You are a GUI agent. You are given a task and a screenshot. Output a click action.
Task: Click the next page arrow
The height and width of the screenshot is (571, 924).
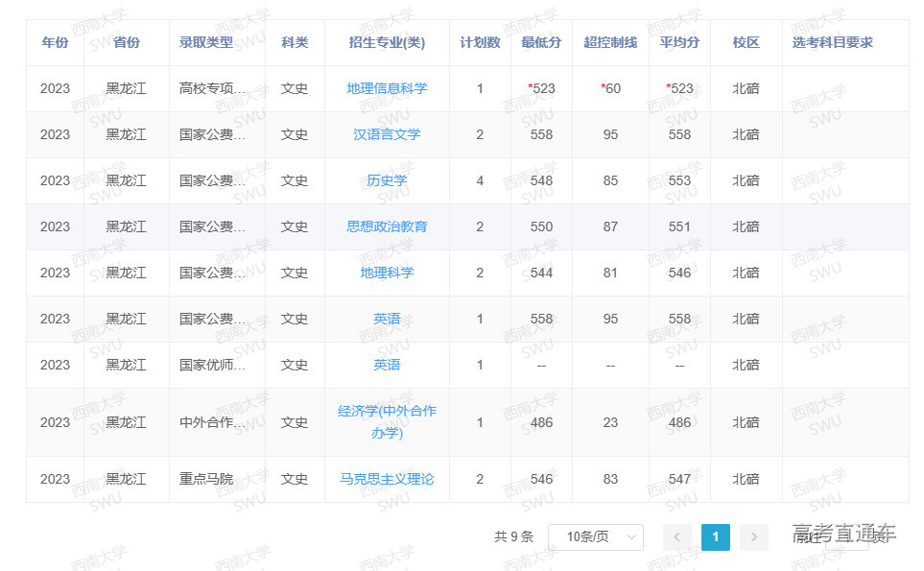(754, 537)
